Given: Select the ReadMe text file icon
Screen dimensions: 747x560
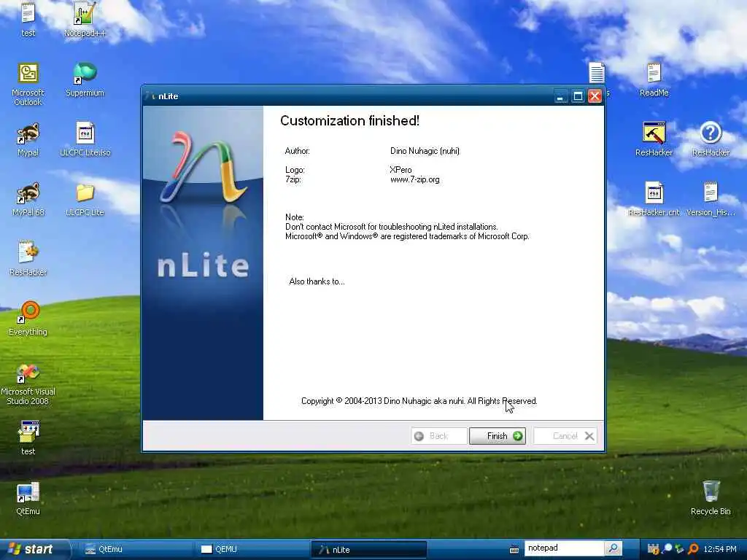Looking at the screenshot, I should tap(654, 80).
